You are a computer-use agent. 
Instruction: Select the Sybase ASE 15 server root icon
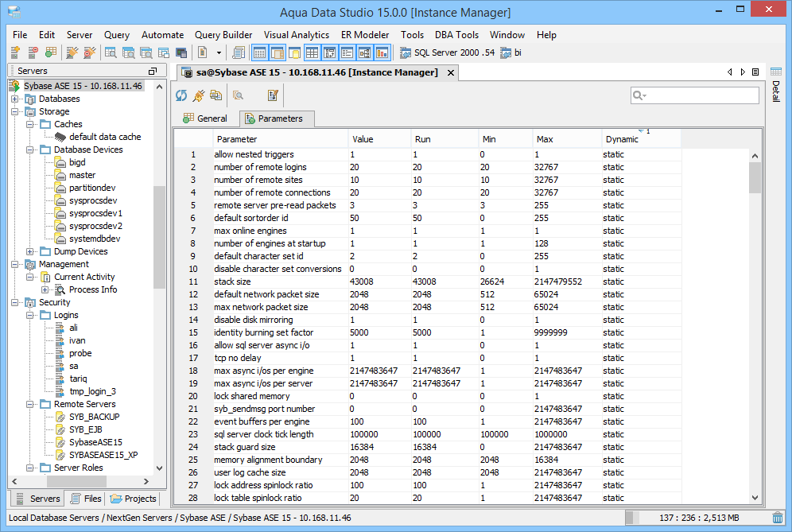pyautogui.click(x=14, y=86)
